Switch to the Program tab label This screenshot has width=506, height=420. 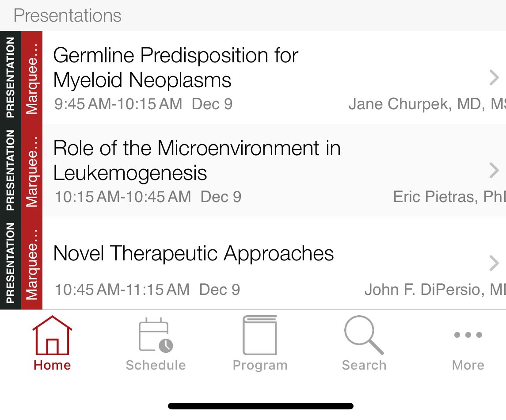tap(260, 365)
